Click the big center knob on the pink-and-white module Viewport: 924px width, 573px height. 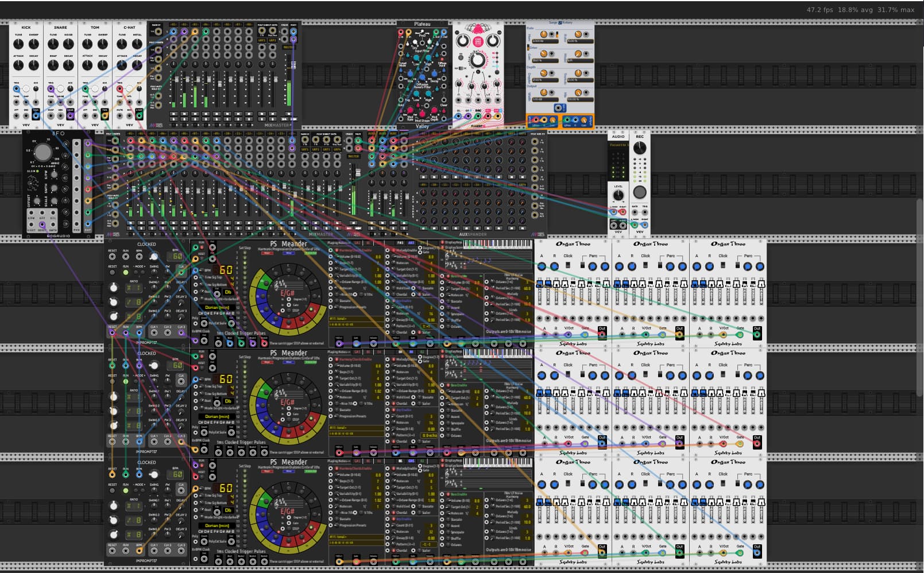click(x=477, y=60)
